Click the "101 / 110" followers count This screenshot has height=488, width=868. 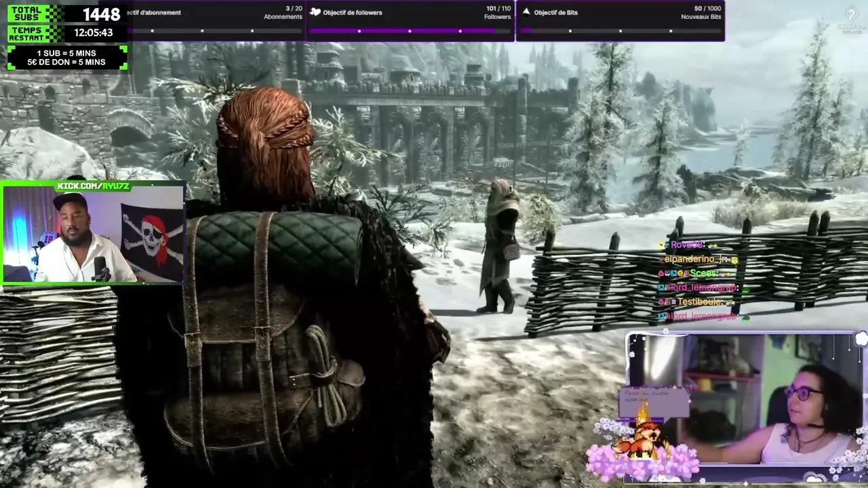(x=498, y=9)
